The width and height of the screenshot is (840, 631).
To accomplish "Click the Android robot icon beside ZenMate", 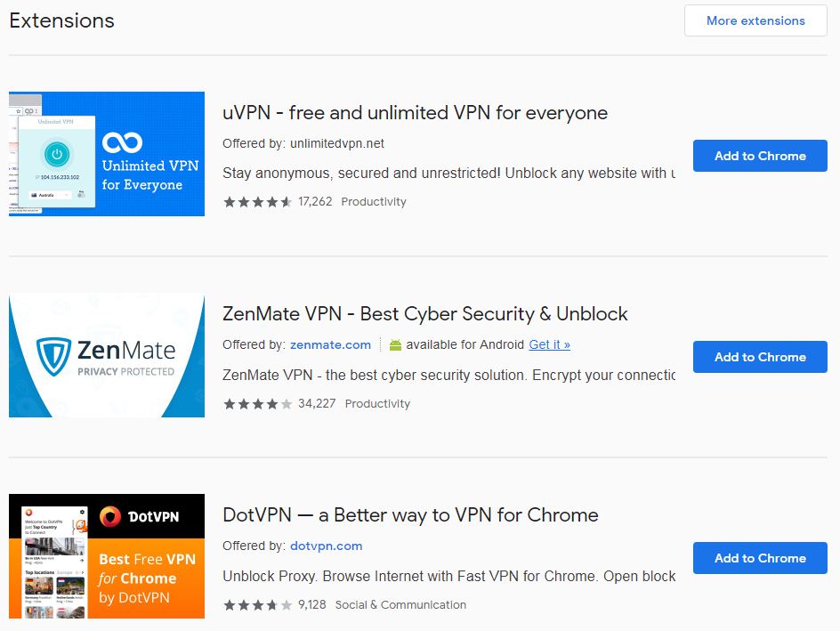I will tap(395, 345).
